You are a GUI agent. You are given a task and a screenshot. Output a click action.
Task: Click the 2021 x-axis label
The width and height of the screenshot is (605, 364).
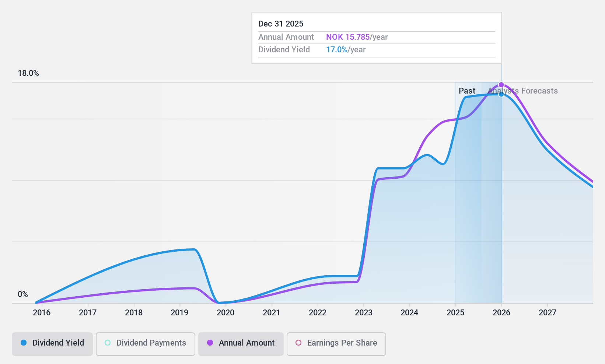point(272,312)
